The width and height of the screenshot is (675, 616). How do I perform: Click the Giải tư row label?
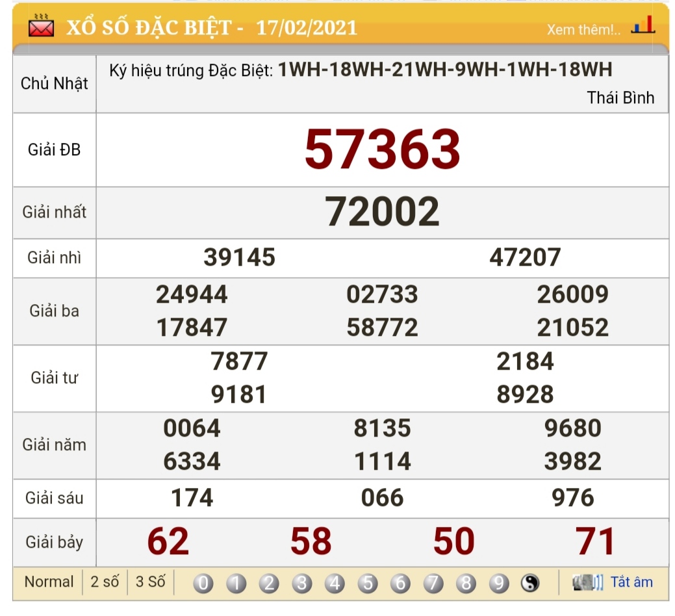[x=54, y=378]
